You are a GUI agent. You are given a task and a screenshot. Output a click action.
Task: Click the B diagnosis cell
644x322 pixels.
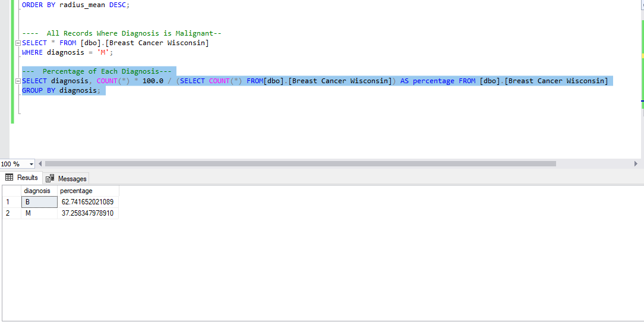[x=39, y=202]
